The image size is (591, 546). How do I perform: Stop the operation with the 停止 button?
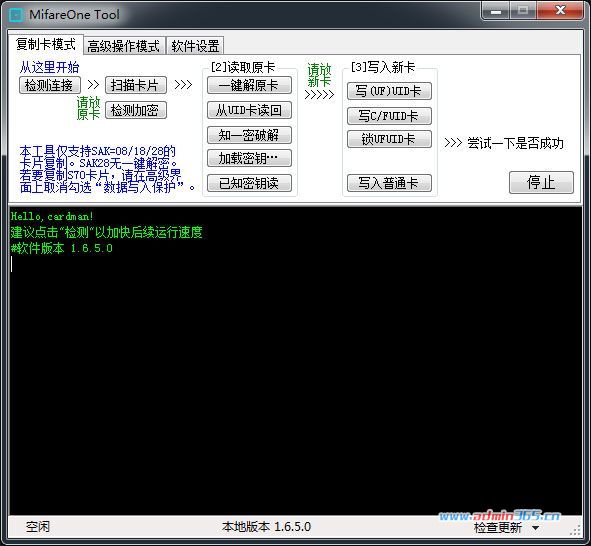pyautogui.click(x=541, y=183)
